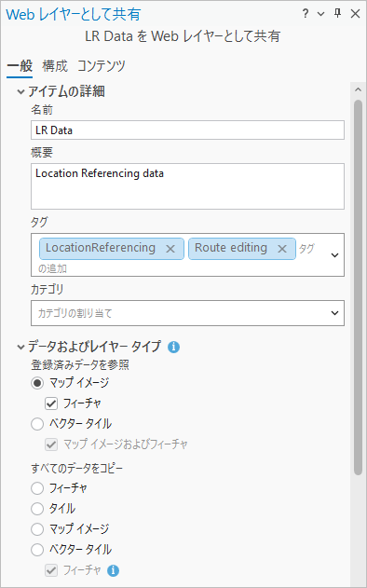Select ベクター タイル under すべてのデータをコピー
Image resolution: width=367 pixels, height=588 pixels.
coord(37,550)
